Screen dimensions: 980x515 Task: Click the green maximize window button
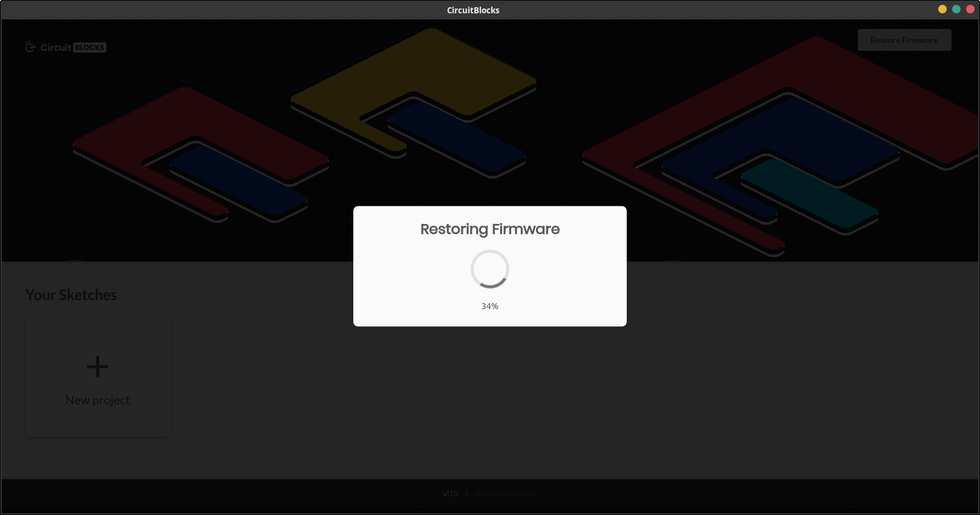point(956,9)
